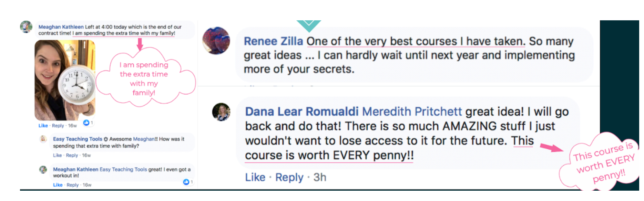Reply to Easy Teaching Tools comment
This screenshot has width=644, height=201.
[x=72, y=155]
